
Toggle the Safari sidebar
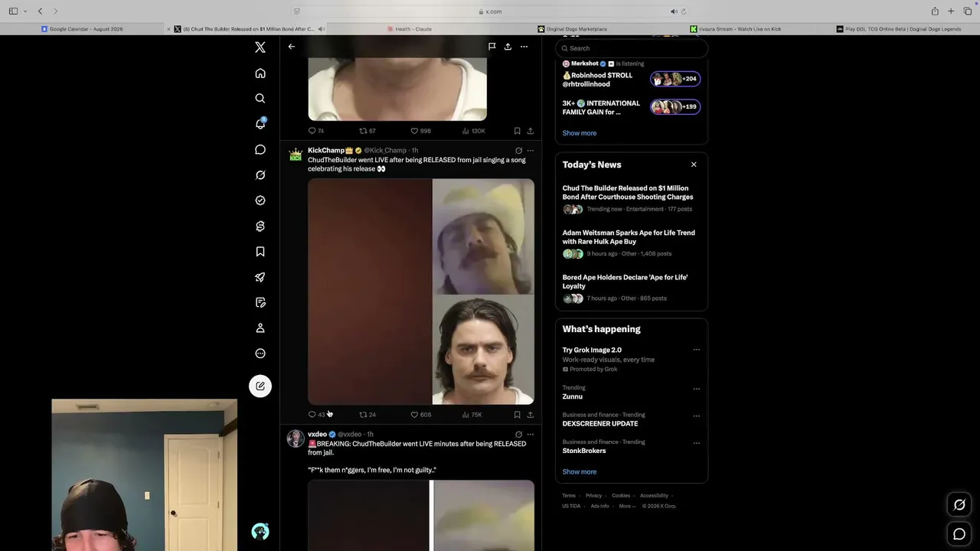pos(13,11)
